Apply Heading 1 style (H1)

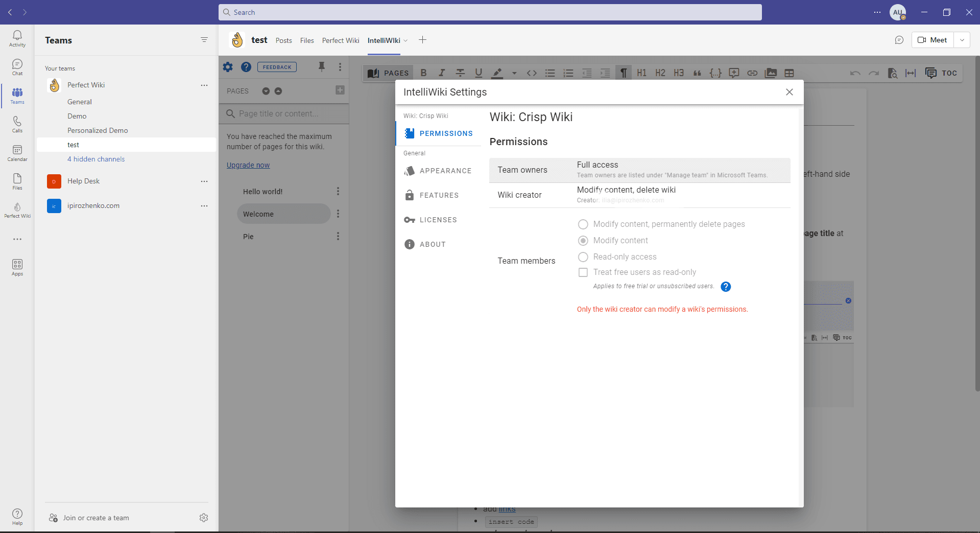click(642, 73)
